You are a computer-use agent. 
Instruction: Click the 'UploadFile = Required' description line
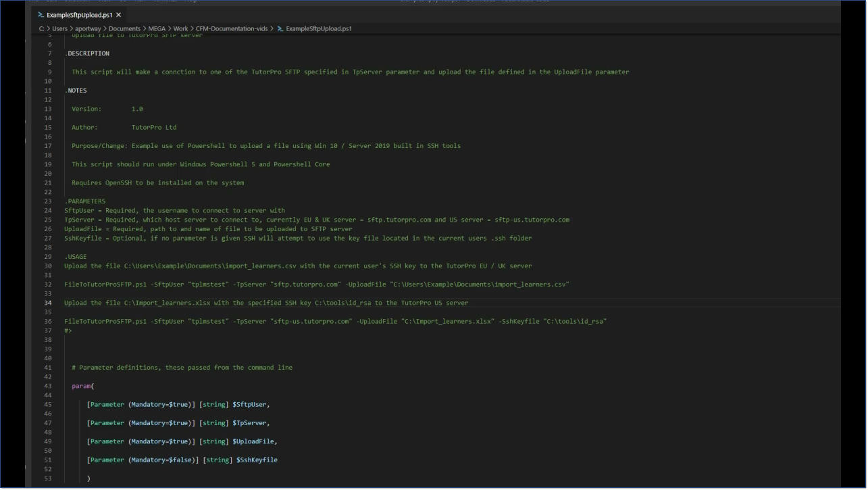pos(208,229)
